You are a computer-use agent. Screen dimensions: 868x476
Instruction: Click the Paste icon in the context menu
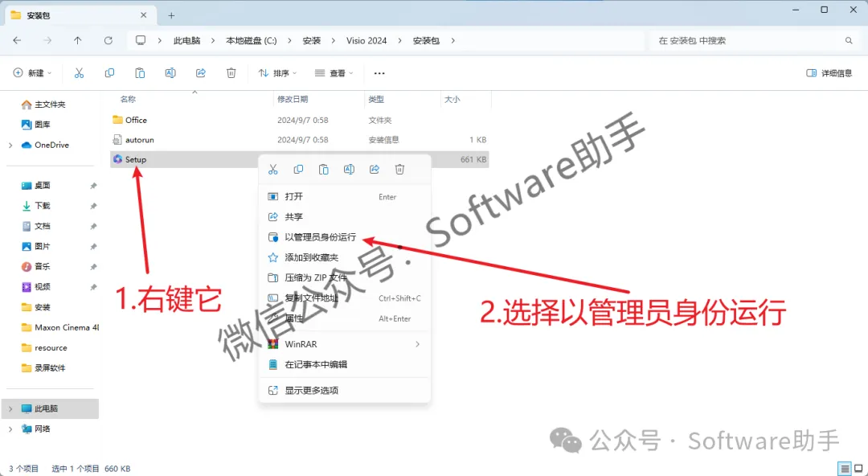pyautogui.click(x=324, y=170)
